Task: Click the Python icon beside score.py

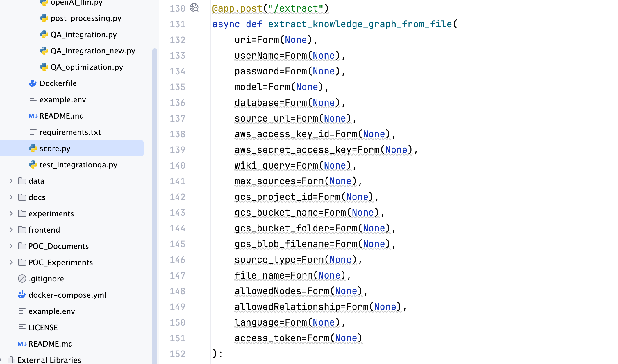Action: pyautogui.click(x=33, y=149)
